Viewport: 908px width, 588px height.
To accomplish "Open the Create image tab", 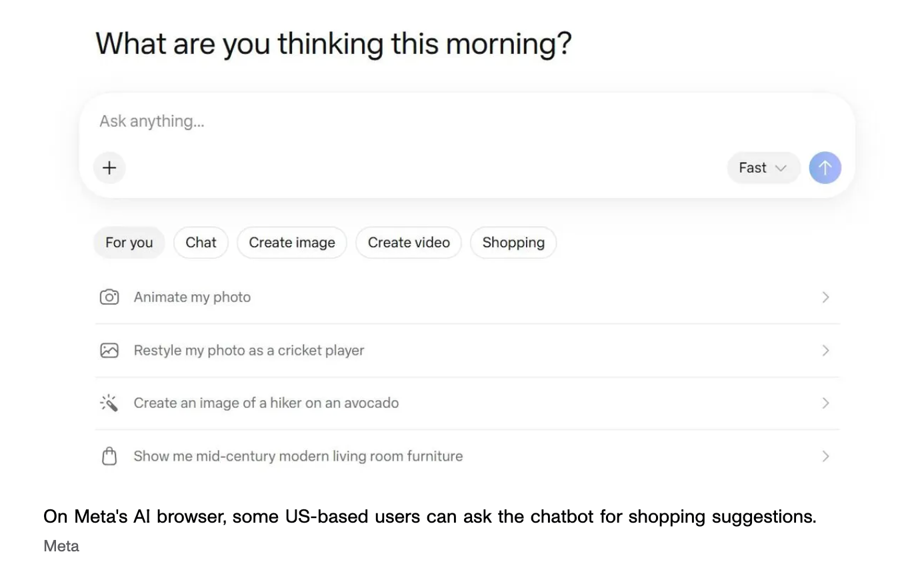I will (291, 243).
